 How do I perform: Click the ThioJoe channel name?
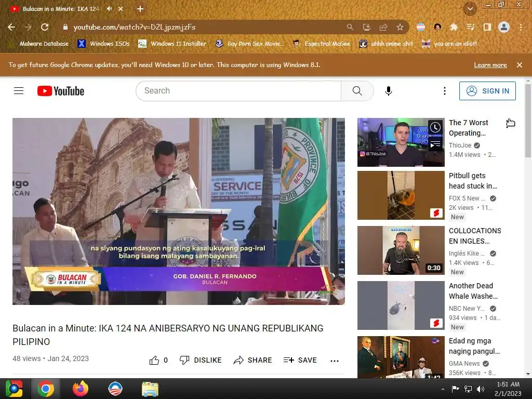pyautogui.click(x=460, y=145)
